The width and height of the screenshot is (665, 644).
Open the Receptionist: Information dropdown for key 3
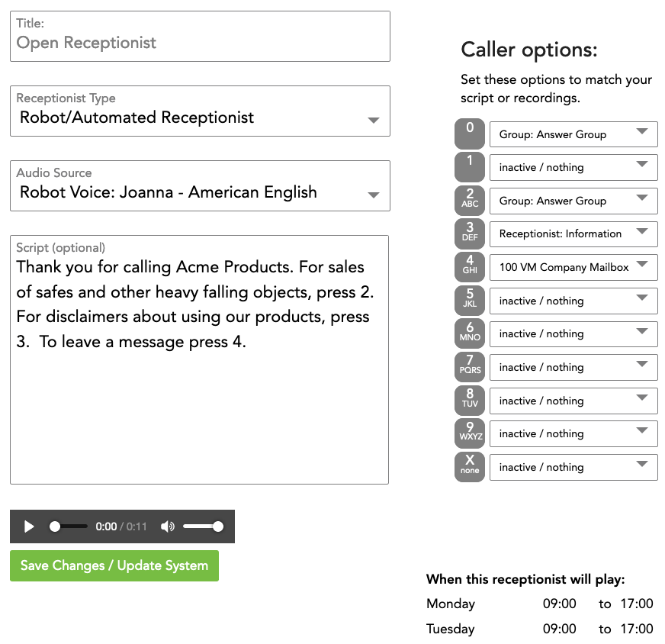click(573, 233)
